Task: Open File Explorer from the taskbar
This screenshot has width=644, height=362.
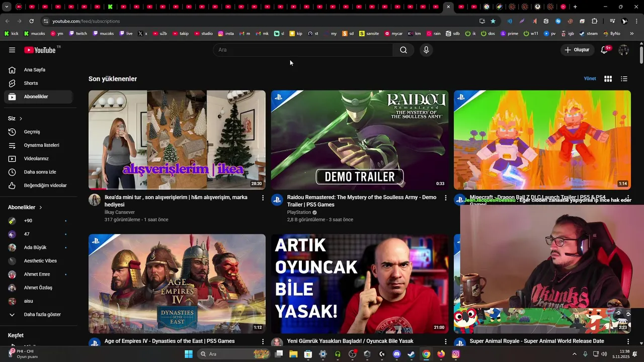Action: (293, 354)
